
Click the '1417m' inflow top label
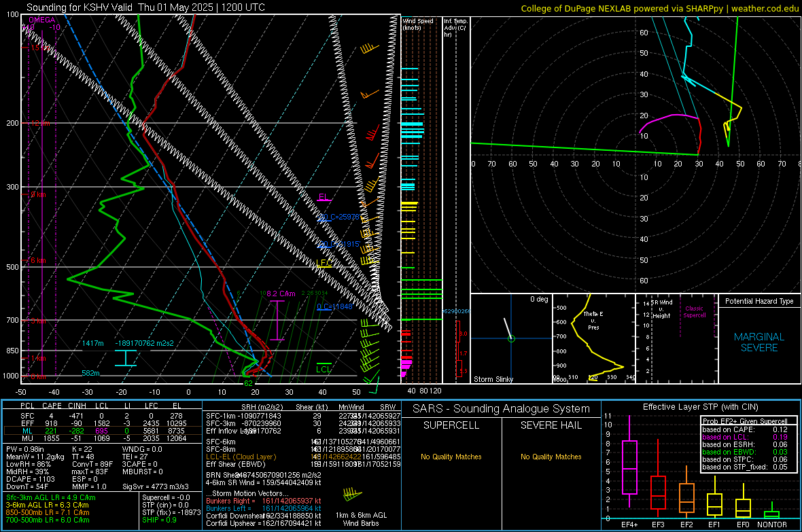pos(93,343)
